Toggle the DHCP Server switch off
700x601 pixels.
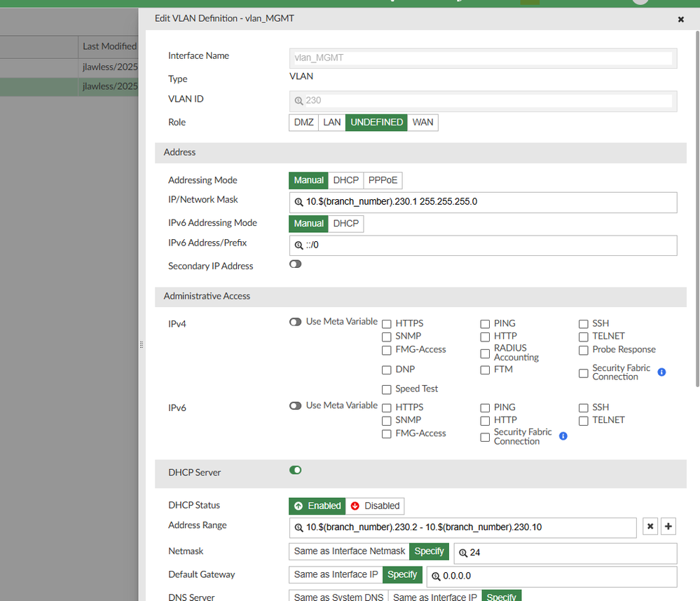click(295, 470)
